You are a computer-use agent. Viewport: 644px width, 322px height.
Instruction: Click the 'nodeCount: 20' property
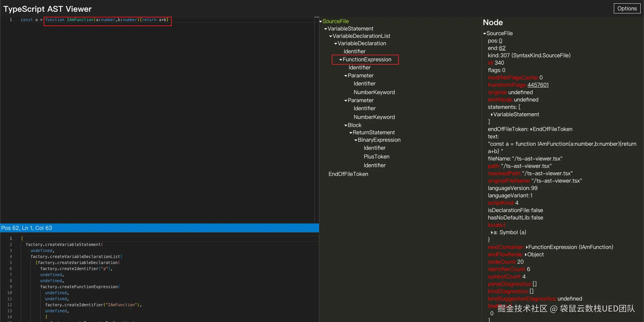point(505,262)
